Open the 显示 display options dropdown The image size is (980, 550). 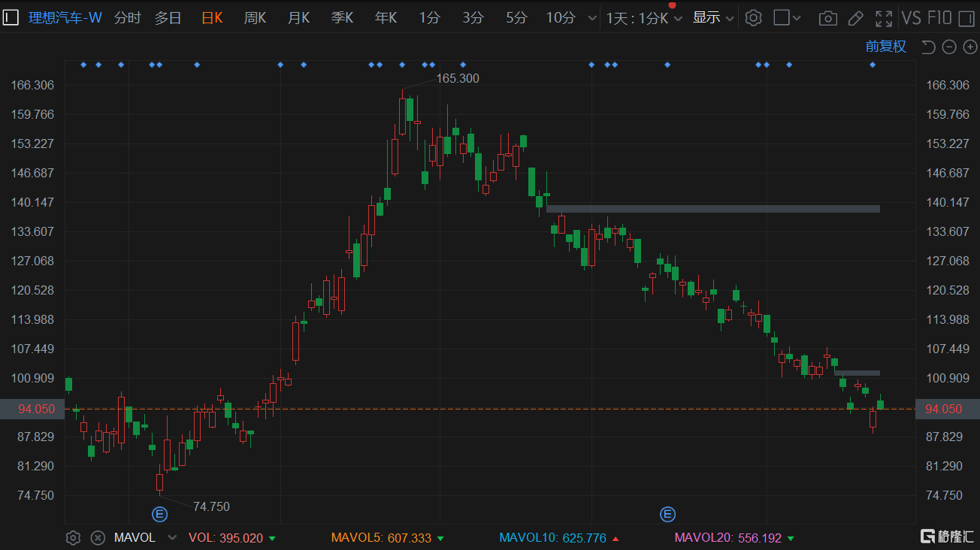pos(713,18)
